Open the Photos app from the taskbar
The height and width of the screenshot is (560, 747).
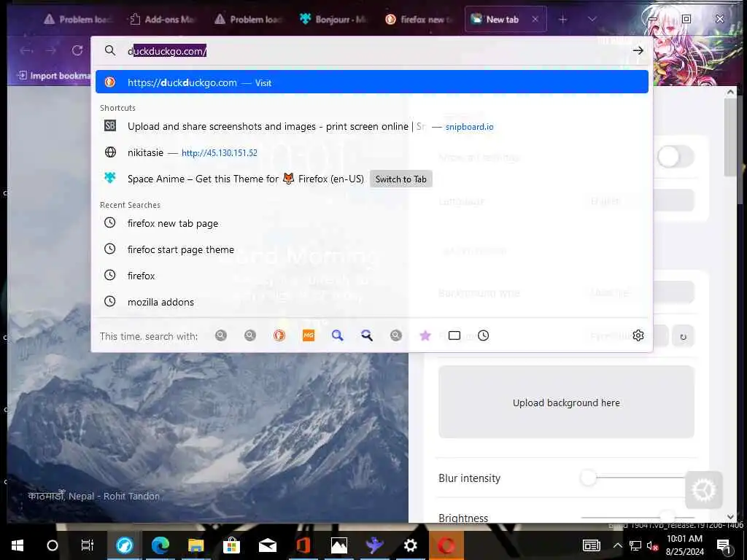[338, 545]
